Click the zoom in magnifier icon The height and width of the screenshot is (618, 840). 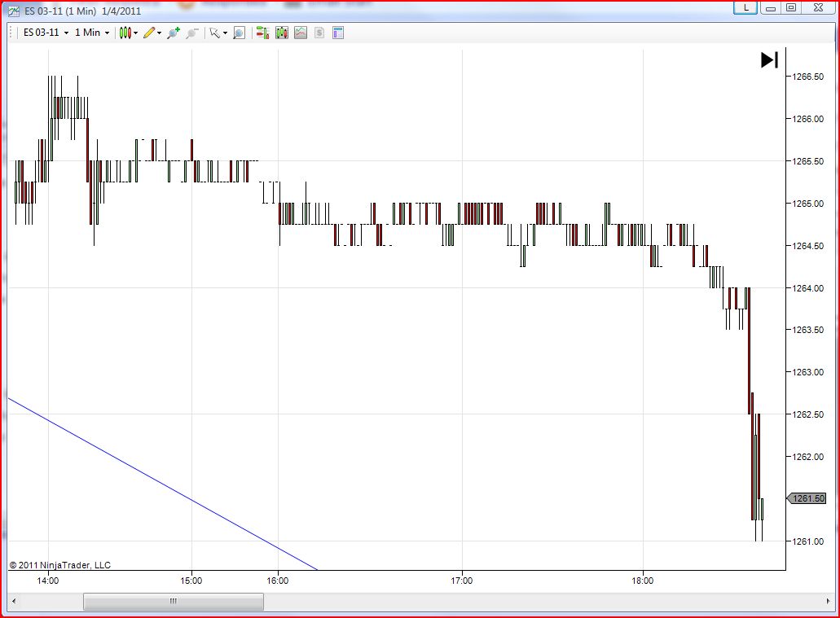[x=173, y=33]
